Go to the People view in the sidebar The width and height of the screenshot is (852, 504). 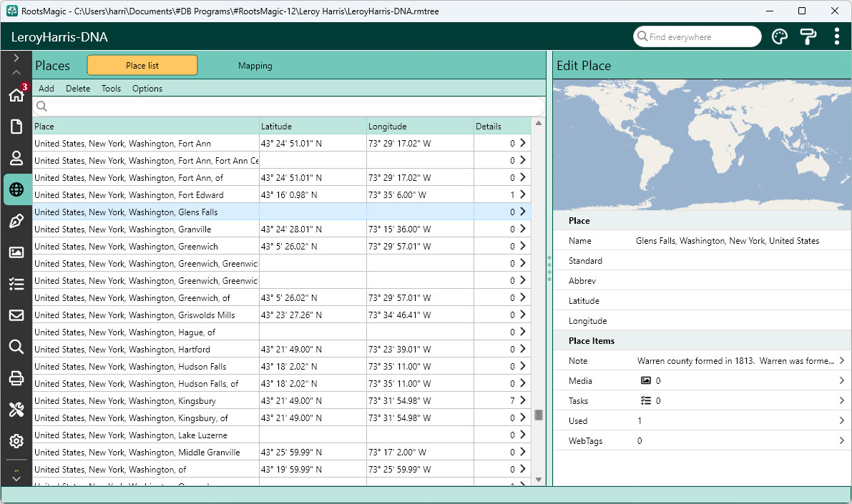coord(16,158)
